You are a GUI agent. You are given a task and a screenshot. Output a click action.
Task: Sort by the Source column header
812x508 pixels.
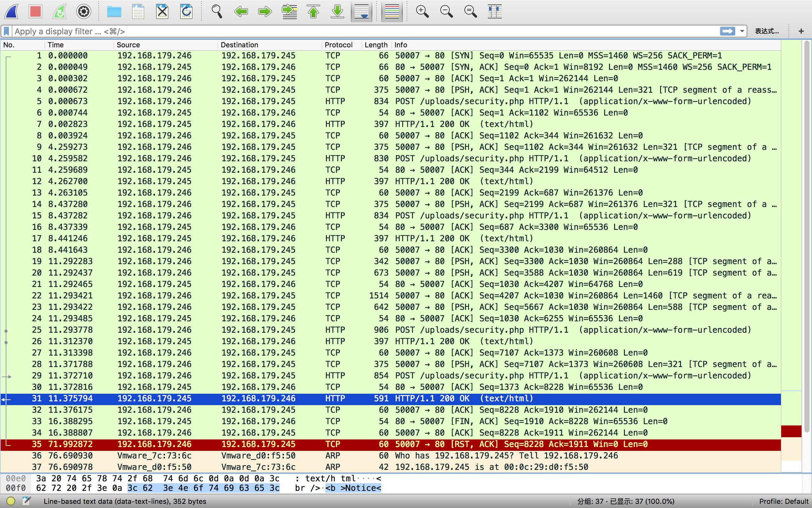[166, 45]
